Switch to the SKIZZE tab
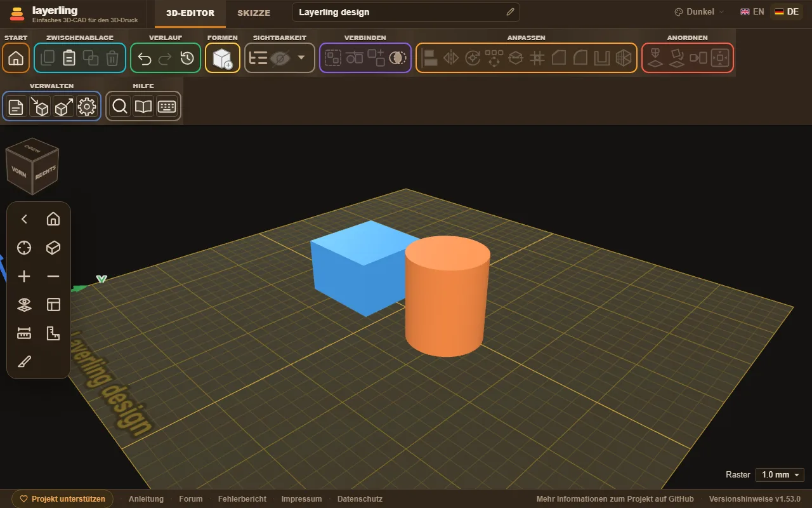This screenshot has width=812, height=508. [254, 13]
